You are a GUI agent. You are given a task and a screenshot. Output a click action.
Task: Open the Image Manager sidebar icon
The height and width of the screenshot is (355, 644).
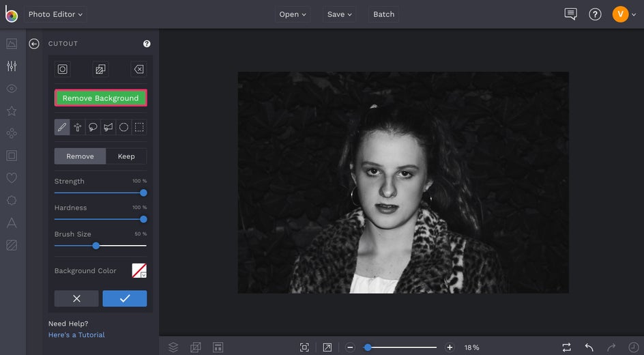[12, 44]
